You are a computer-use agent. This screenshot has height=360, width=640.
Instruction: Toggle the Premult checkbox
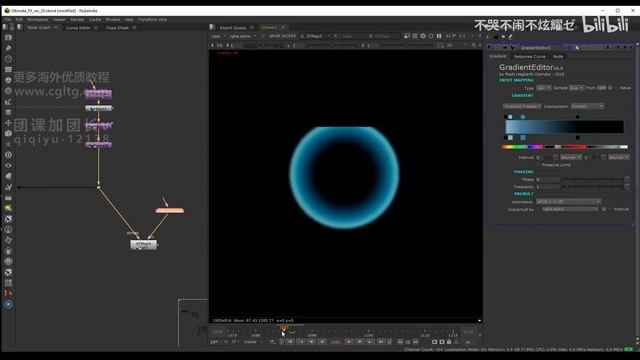pyautogui.click(x=610, y=209)
